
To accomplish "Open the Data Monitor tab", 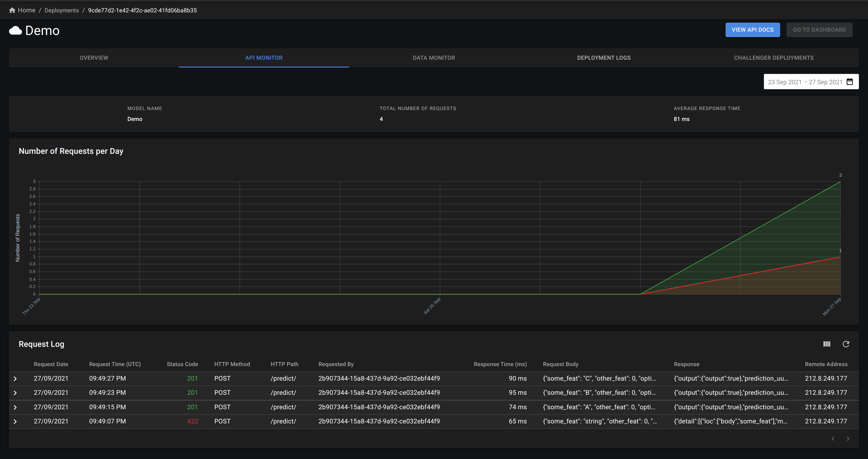I will click(434, 58).
